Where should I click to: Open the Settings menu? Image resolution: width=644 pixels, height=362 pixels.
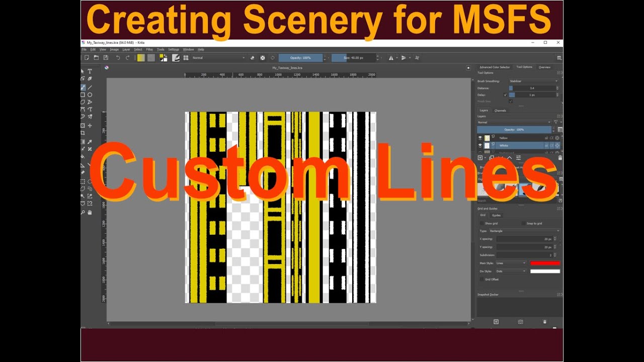click(x=174, y=50)
